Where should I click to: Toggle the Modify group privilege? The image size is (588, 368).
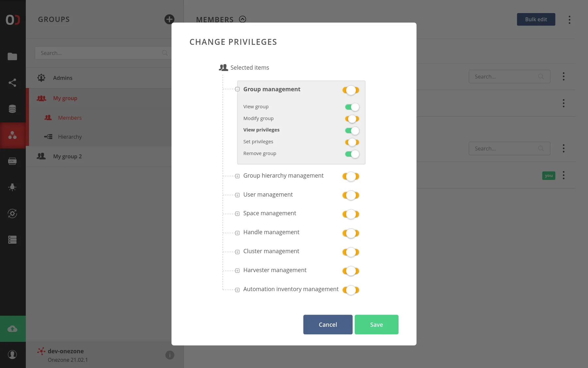[352, 119]
